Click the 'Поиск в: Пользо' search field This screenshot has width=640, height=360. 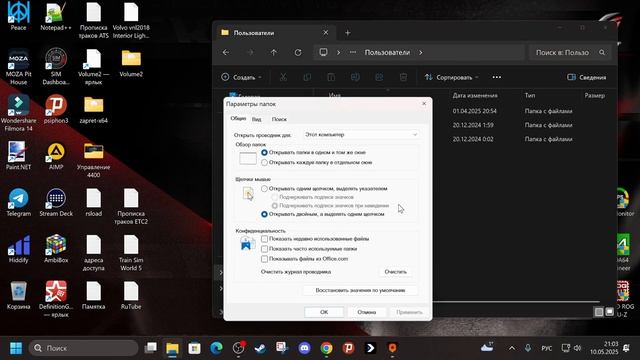click(x=570, y=52)
